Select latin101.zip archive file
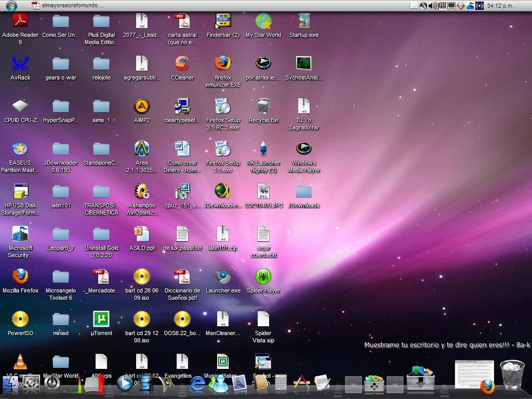This screenshot has height=399, width=532. coord(222,234)
